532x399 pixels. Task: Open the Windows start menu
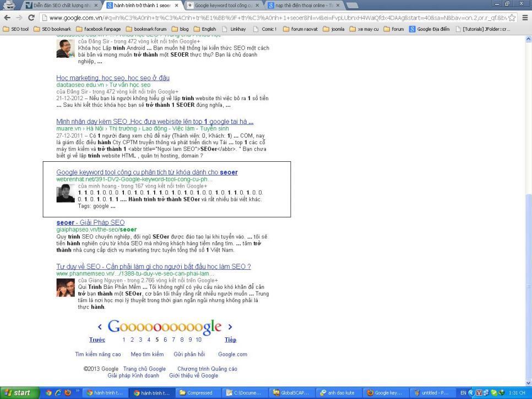20,393
